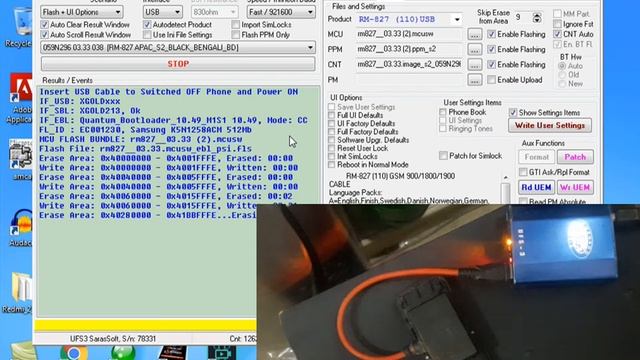Check Software Upgr. Defaults option
This screenshot has height=360, width=640.
pyautogui.click(x=331, y=140)
